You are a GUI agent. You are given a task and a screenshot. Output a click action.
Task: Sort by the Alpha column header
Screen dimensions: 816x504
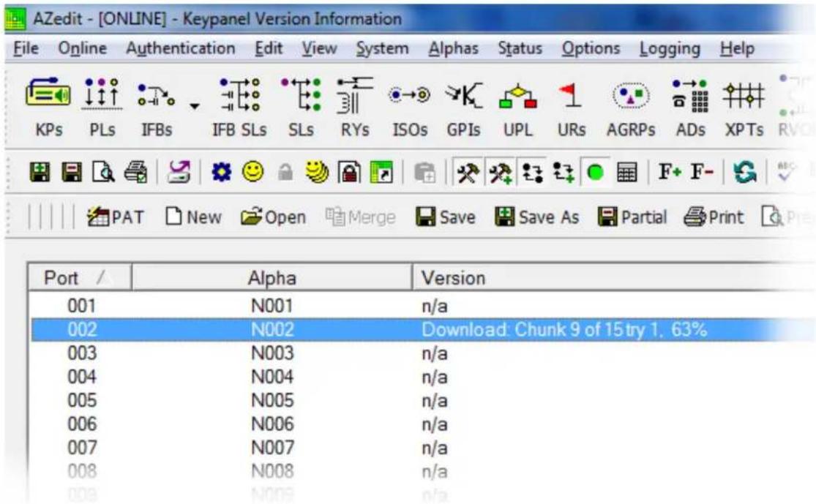click(x=272, y=278)
